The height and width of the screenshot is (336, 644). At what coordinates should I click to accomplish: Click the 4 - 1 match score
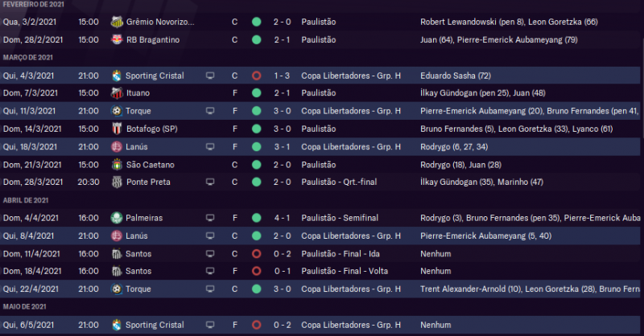point(282,218)
